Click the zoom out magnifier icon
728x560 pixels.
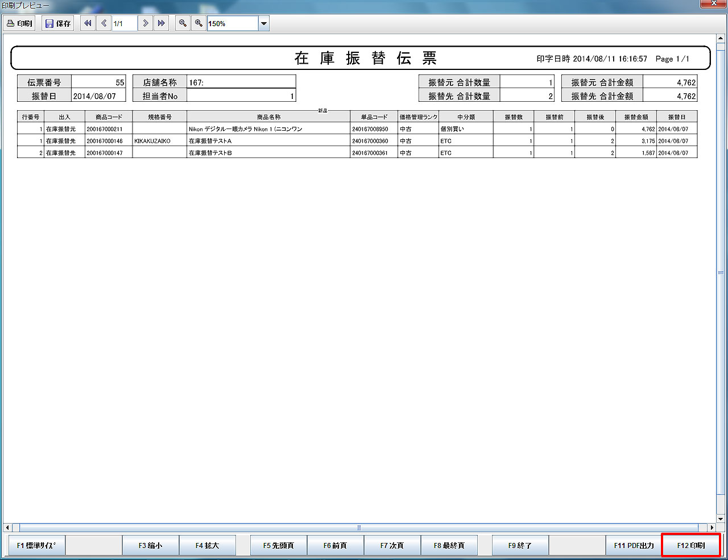point(183,23)
